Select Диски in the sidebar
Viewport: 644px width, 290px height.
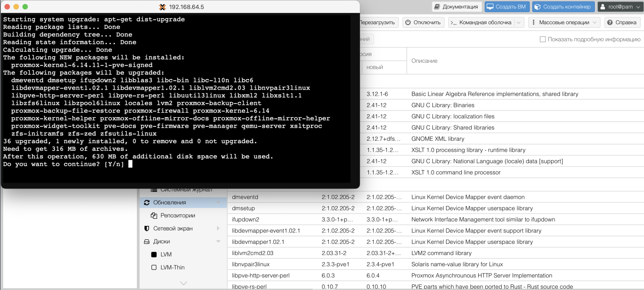tap(183, 241)
